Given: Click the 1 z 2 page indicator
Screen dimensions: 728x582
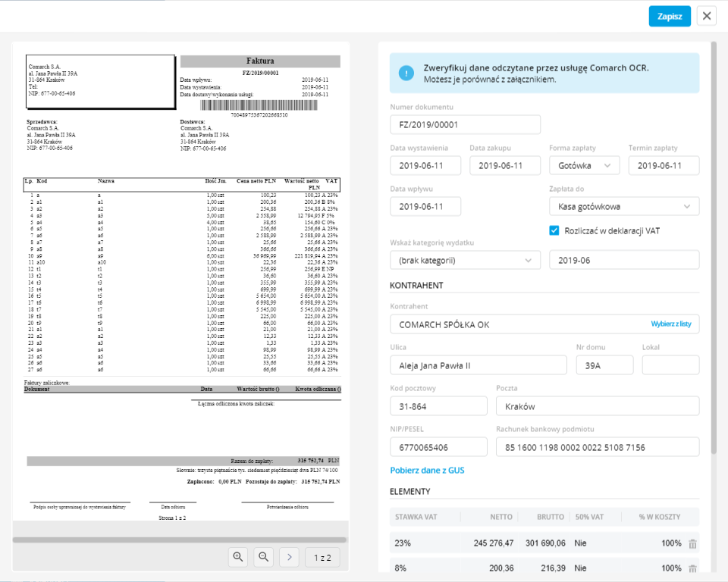Looking at the screenshot, I should [x=322, y=558].
